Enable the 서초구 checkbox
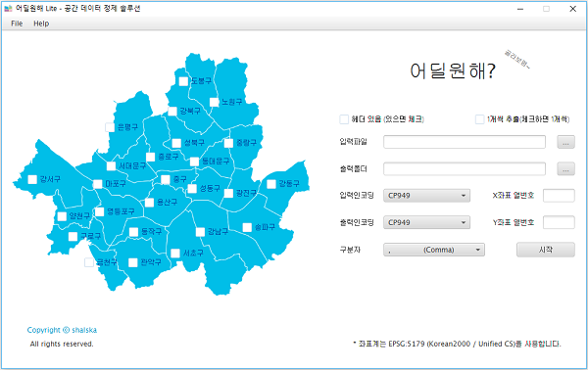The width and height of the screenshot is (588, 370). pos(175,254)
